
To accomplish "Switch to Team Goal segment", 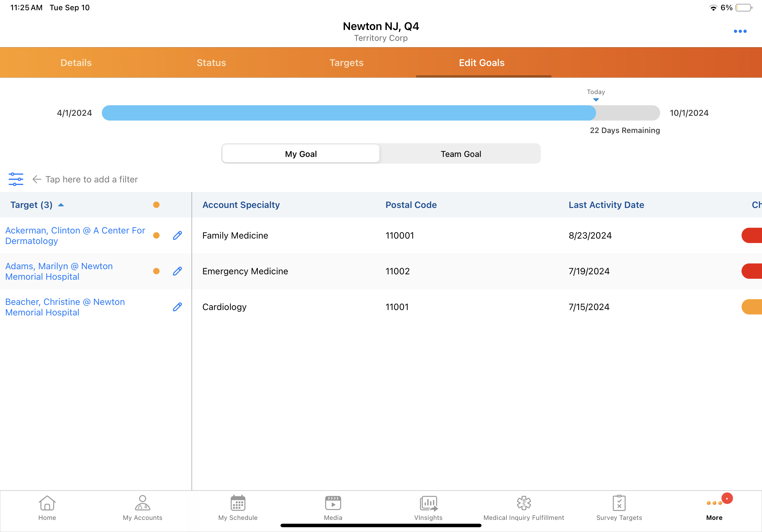I will pos(461,153).
